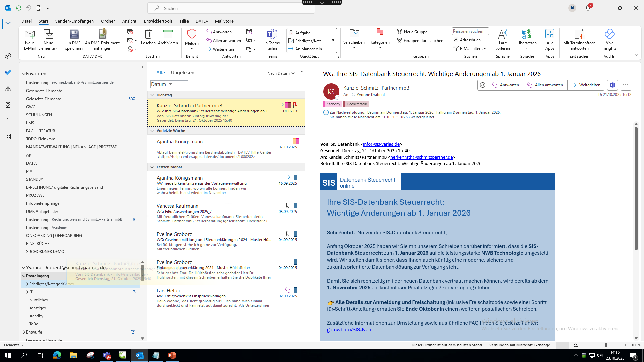Open the FACHLITERATUR favorite folder
Image resolution: width=644 pixels, height=362 pixels.
[41, 131]
